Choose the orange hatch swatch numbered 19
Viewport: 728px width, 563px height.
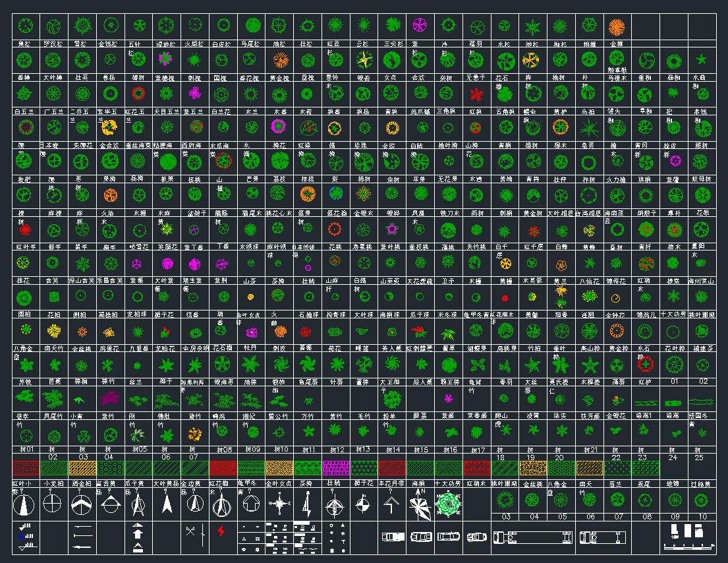(532, 469)
